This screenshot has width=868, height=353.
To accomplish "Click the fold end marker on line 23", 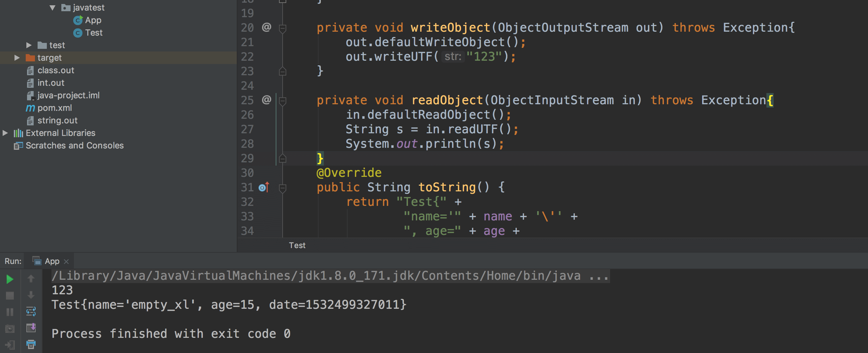I will pos(283,71).
